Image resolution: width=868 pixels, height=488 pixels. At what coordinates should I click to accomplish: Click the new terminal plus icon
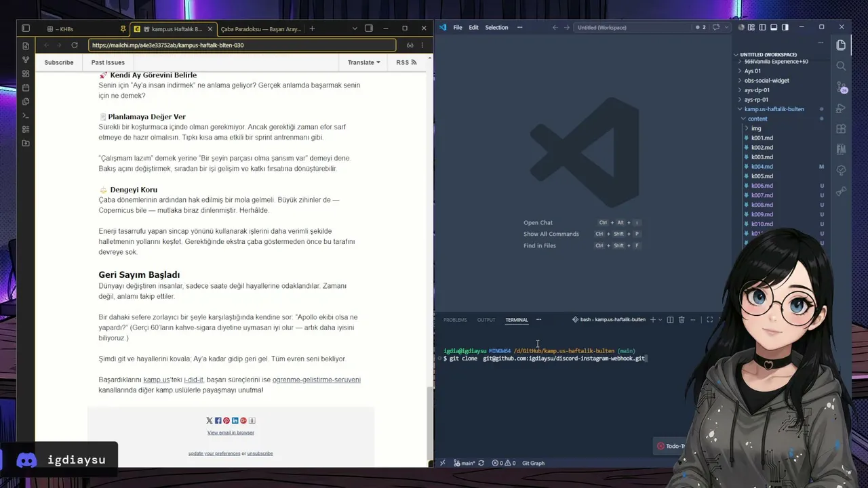(653, 320)
